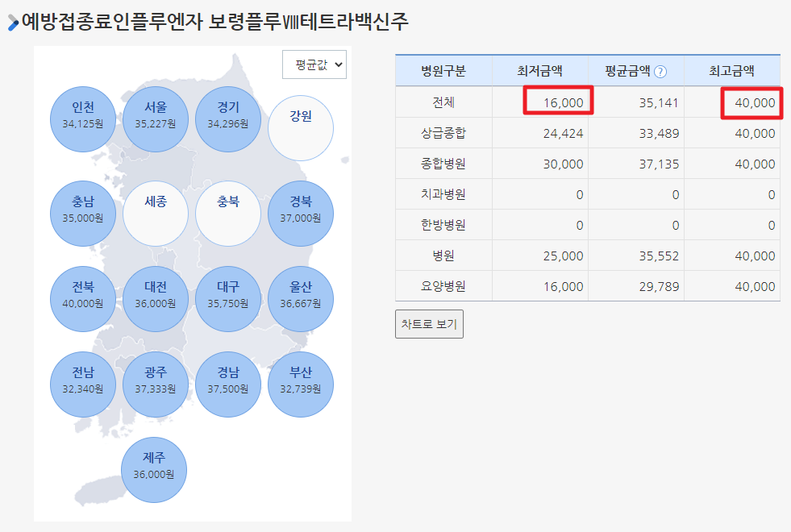Click the page title 예방접종료인플루엔자 heading
Image resolution: width=791 pixels, height=532 pixels.
(x=215, y=22)
